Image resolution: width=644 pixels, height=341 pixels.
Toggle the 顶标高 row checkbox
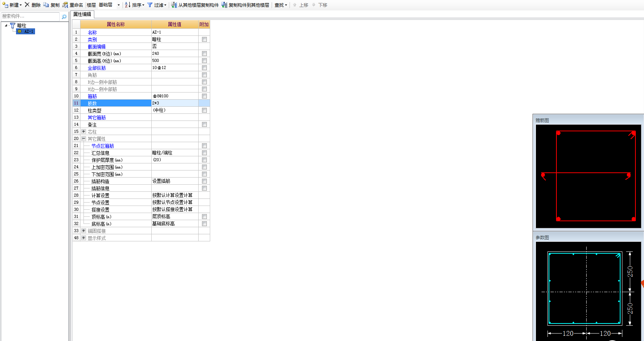[x=204, y=216]
